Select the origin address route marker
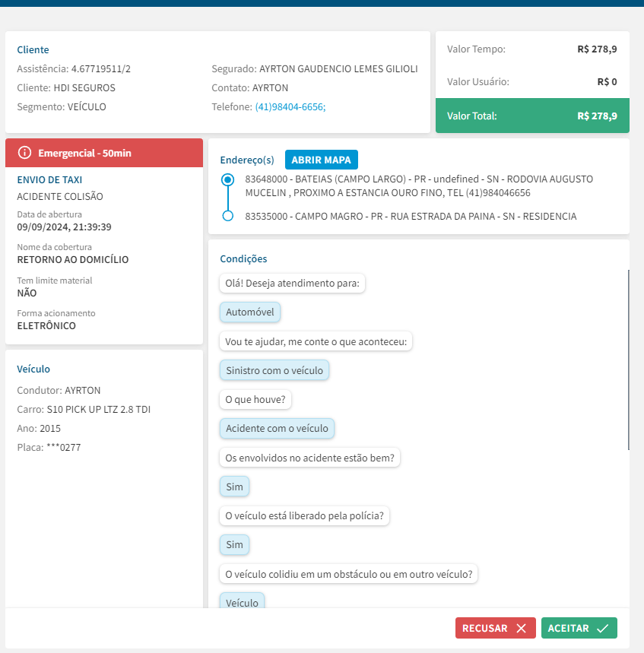The height and width of the screenshot is (653, 644). [x=227, y=180]
